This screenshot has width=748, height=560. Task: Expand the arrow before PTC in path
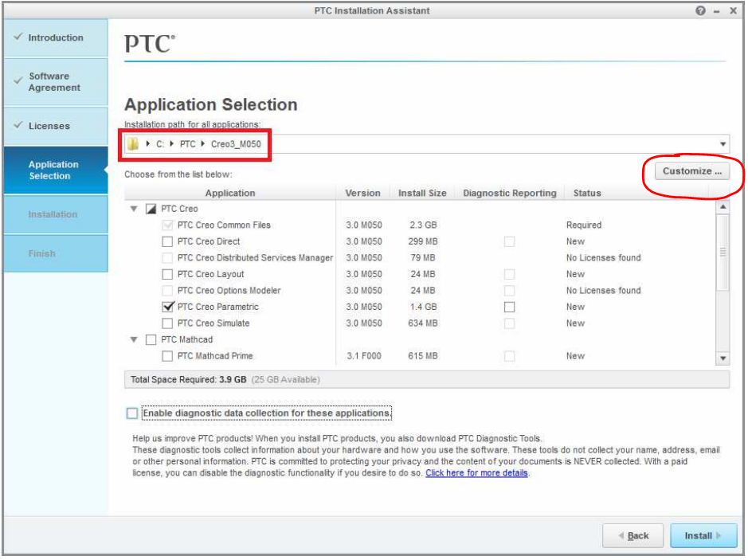pyautogui.click(x=172, y=143)
